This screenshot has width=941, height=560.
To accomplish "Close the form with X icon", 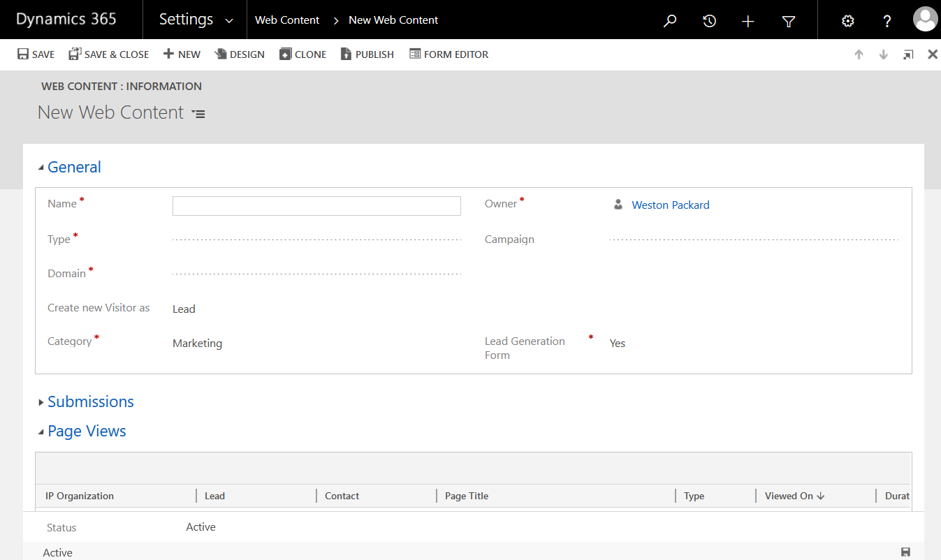I will 933,54.
